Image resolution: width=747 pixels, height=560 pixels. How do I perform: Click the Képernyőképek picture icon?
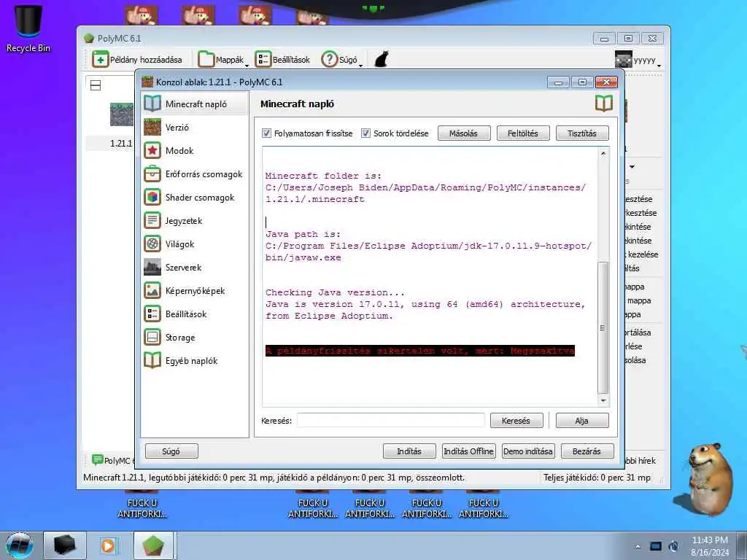[152, 290]
